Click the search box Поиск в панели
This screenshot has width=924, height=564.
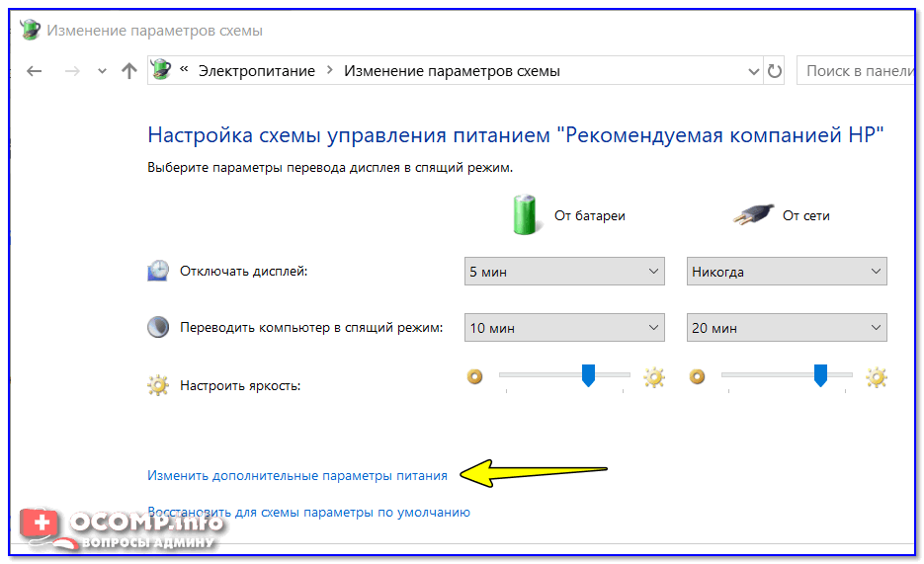(x=856, y=71)
